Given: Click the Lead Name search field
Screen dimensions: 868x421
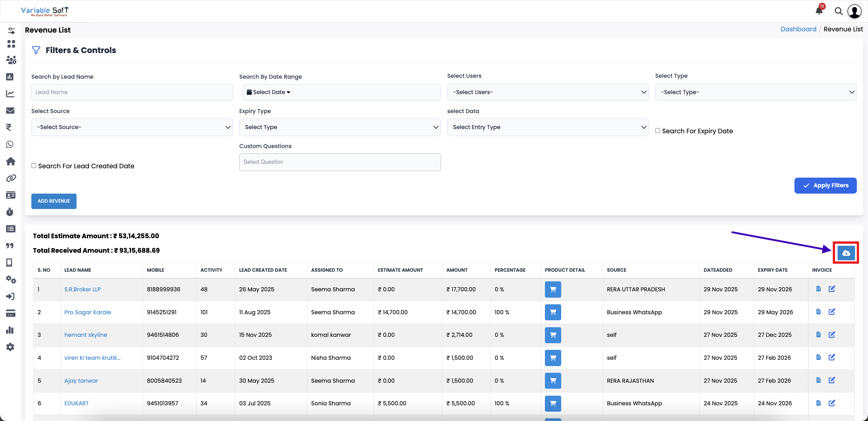Looking at the screenshot, I should [132, 92].
